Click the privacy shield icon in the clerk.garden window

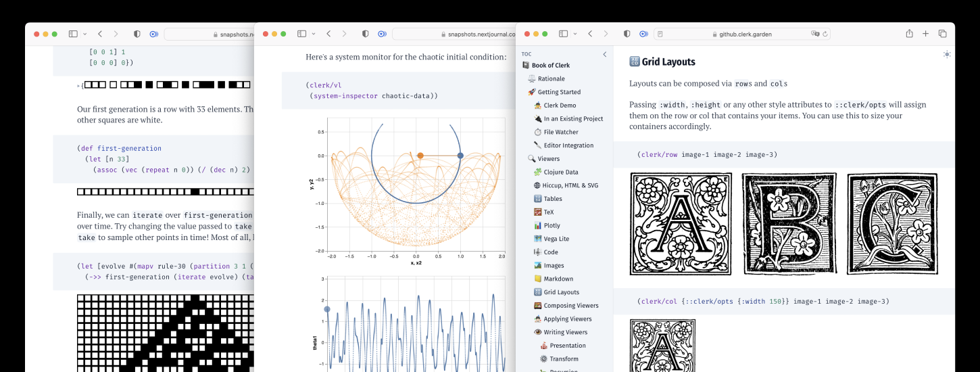coord(627,34)
